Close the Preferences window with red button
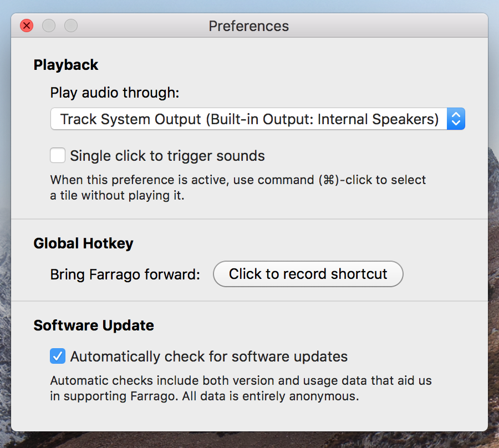 (x=27, y=26)
